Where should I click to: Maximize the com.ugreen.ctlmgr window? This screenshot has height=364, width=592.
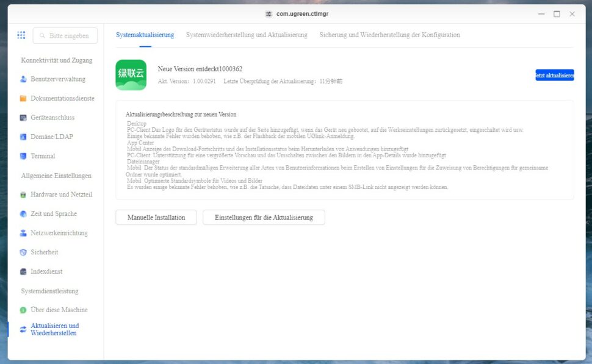tap(557, 14)
